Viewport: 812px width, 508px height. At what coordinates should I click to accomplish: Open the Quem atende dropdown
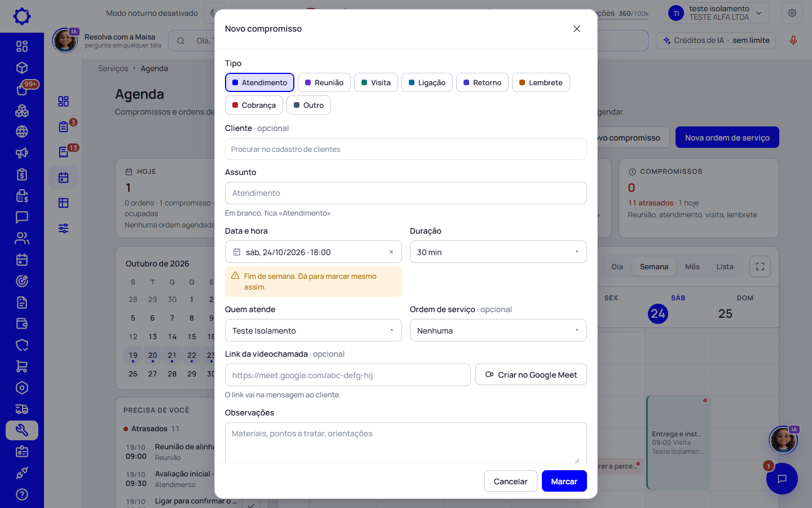click(313, 330)
